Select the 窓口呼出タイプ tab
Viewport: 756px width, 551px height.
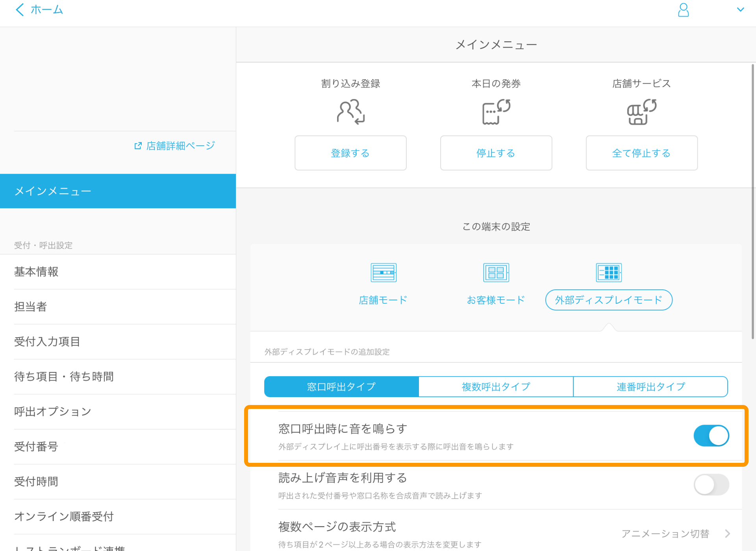tap(341, 387)
